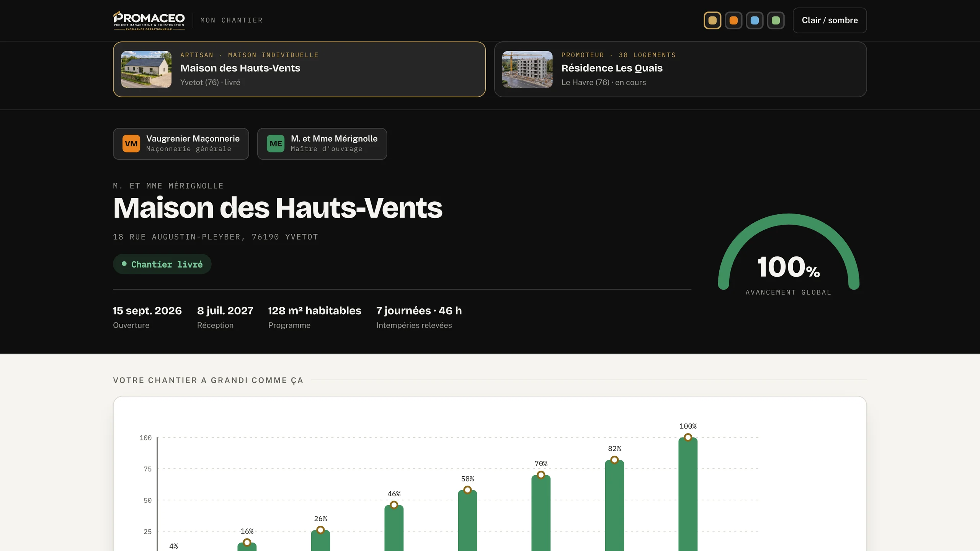Click the Promaceo logo
The height and width of the screenshot is (551, 980).
(x=149, y=20)
